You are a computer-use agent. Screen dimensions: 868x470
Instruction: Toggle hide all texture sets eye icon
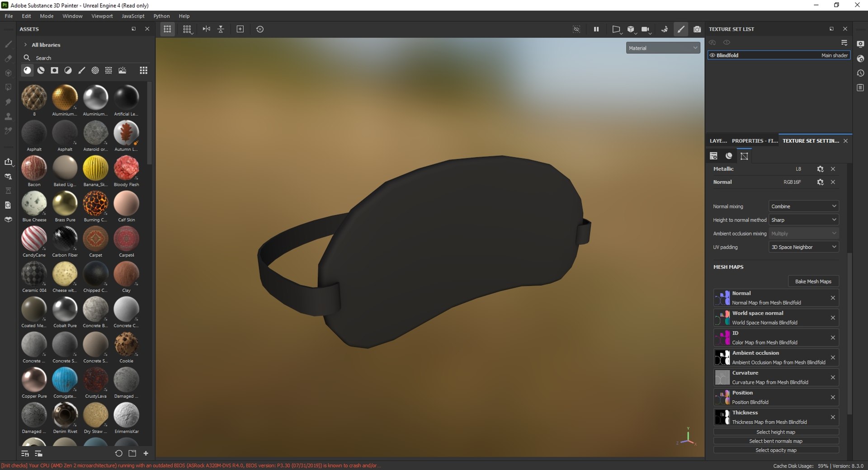coord(712,42)
